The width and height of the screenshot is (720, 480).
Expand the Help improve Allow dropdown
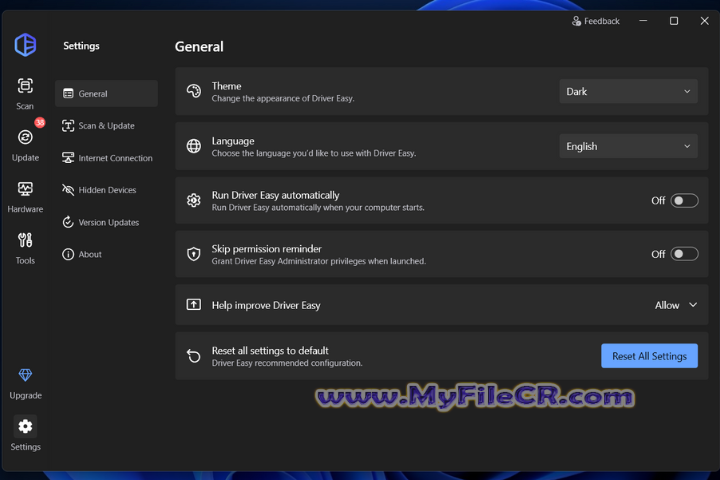[676, 305]
